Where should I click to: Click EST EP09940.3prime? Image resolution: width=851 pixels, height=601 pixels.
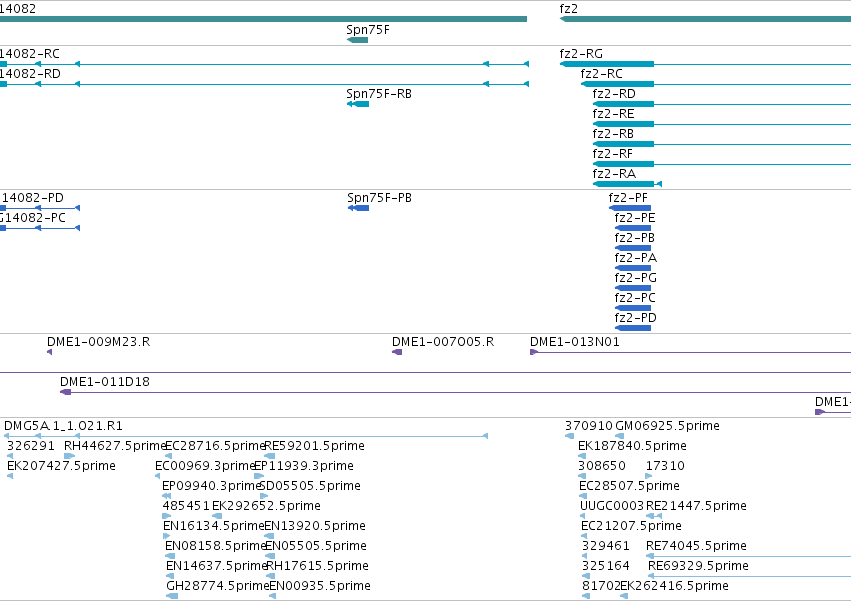pyautogui.click(x=213, y=486)
